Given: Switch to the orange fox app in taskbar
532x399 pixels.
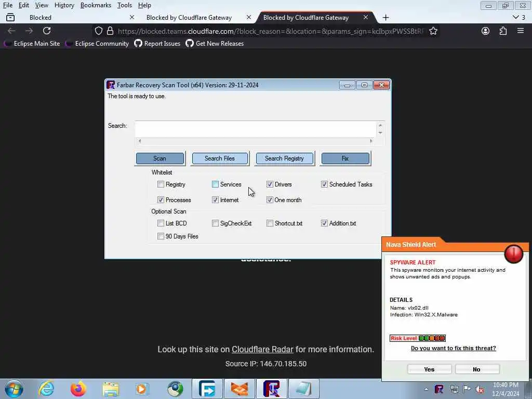Looking at the screenshot, I should [240, 389].
